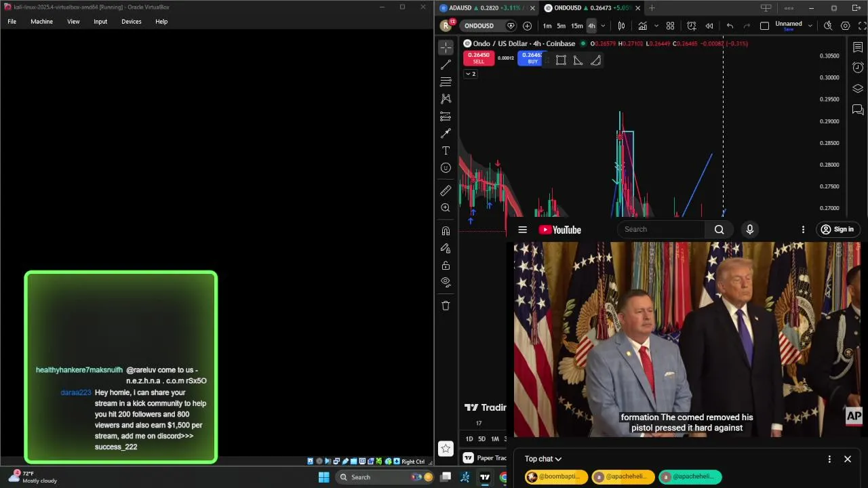Select the triangle shape in floating toolbar
The image size is (868, 488).
578,60
